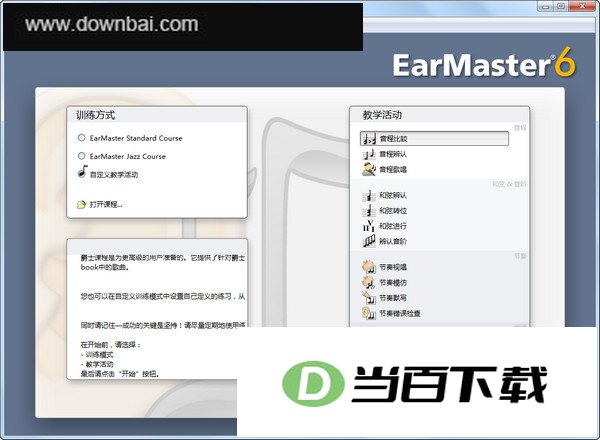
Task: Click the folder icon for 打开课程
Action: point(81,205)
